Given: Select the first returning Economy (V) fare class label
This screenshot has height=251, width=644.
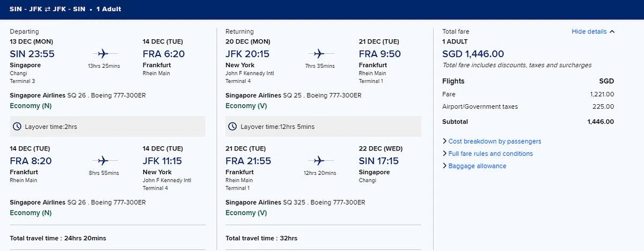Looking at the screenshot, I should [x=246, y=106].
